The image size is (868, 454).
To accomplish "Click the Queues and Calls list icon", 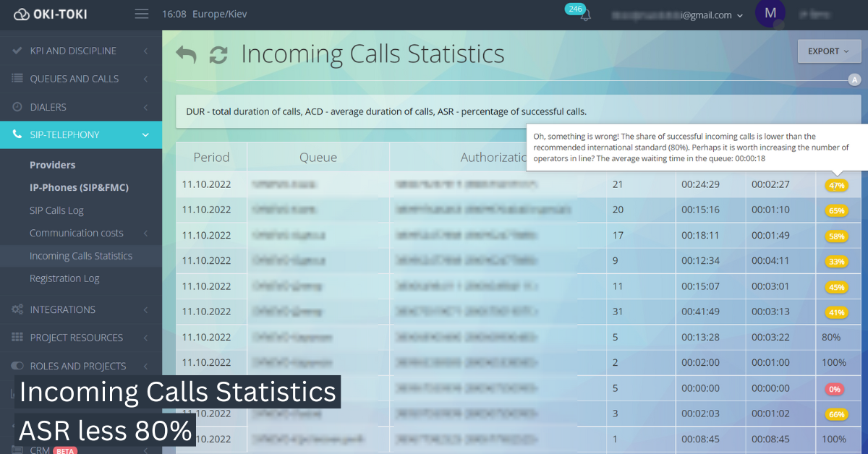I will click(17, 79).
